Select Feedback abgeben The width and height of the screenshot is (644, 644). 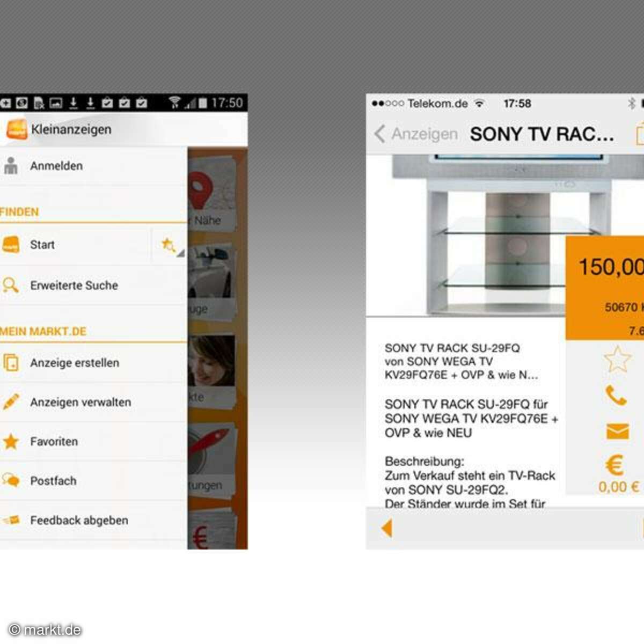coord(79,520)
